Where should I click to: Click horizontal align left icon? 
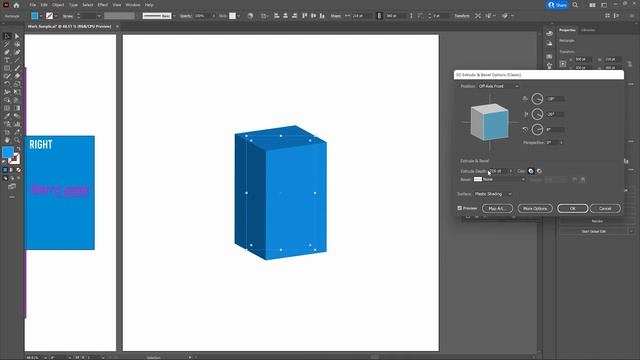point(277,16)
